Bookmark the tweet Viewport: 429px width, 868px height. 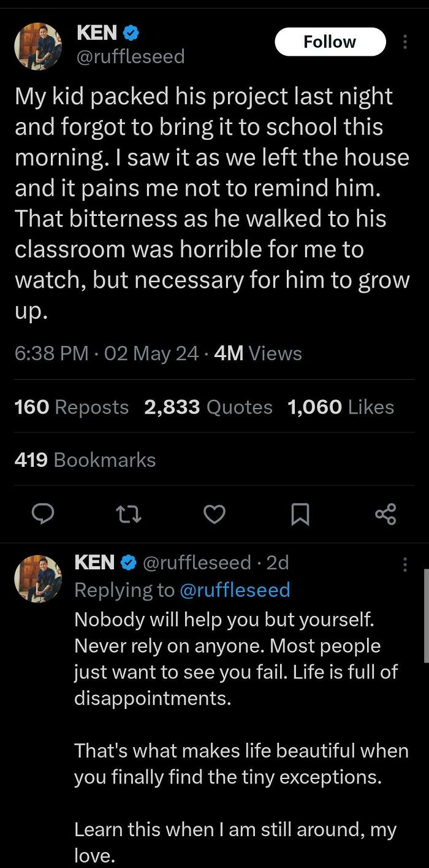[x=300, y=514]
